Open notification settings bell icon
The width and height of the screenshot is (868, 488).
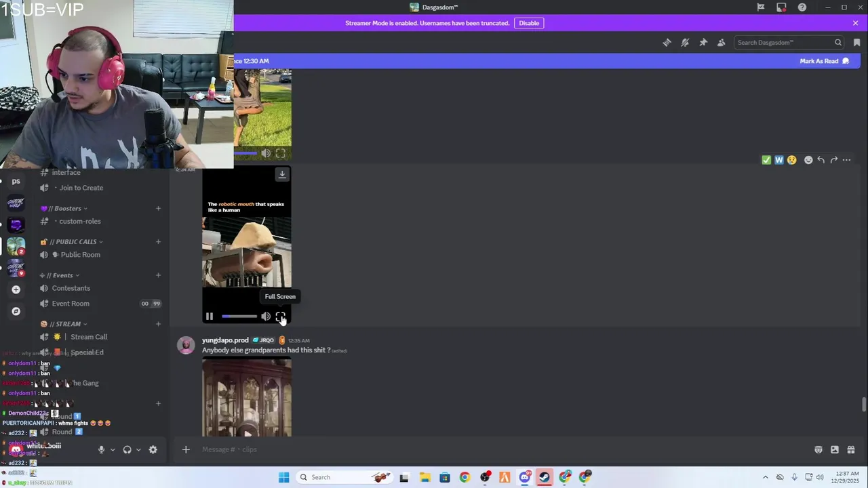(x=685, y=43)
